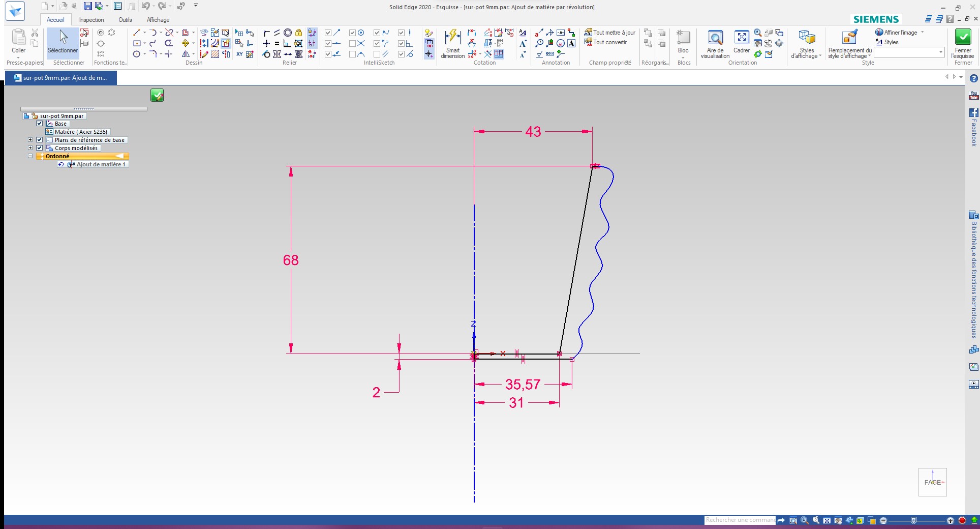Viewport: 980px width, 529px height.
Task: Open the Inspection ribbon tab
Action: (x=91, y=20)
